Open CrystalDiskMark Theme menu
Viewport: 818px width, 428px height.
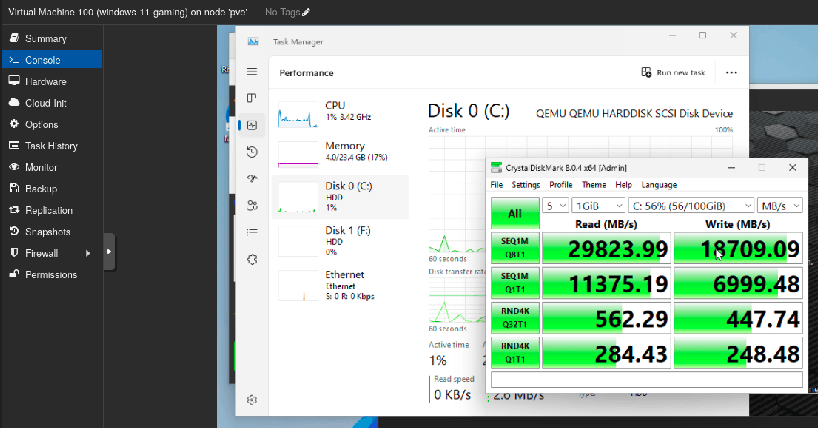[594, 185]
